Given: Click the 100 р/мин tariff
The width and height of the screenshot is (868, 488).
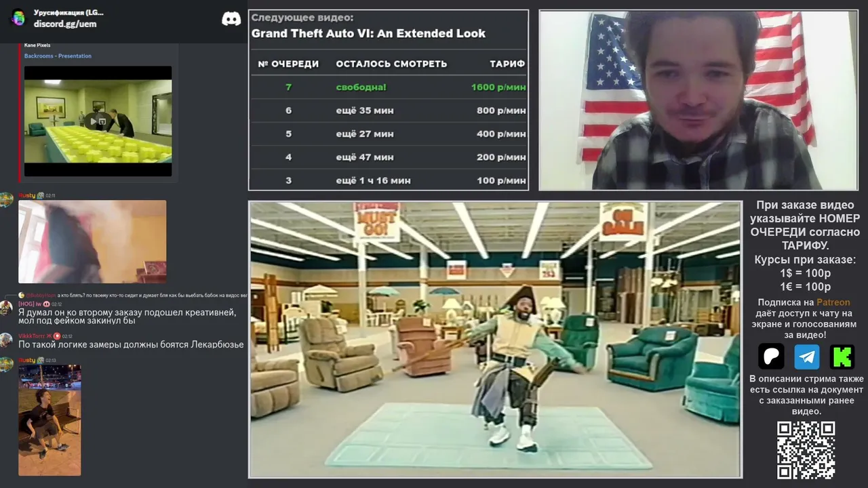Looking at the screenshot, I should [501, 180].
